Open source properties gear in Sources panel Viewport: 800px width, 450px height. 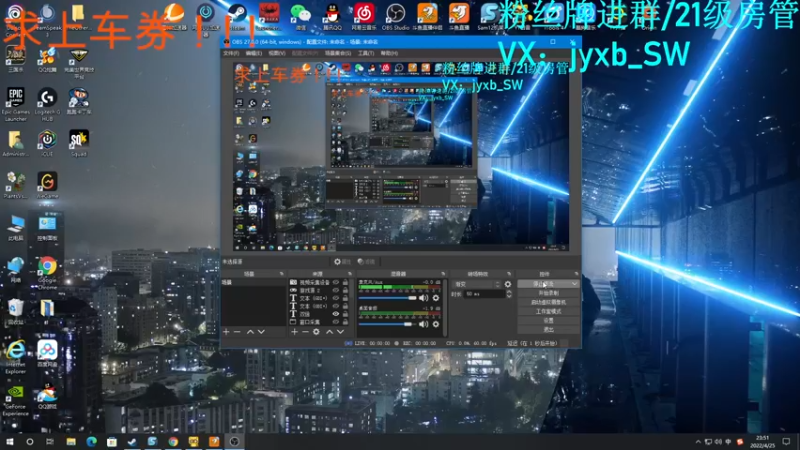coord(316,332)
